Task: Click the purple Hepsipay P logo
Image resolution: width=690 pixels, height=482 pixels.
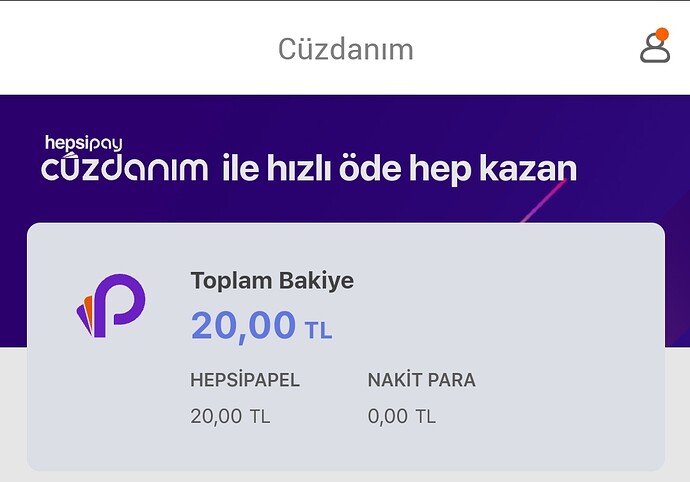Action: pos(111,306)
